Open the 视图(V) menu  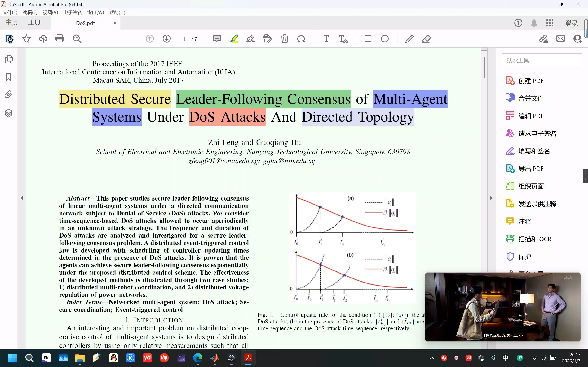click(x=50, y=12)
